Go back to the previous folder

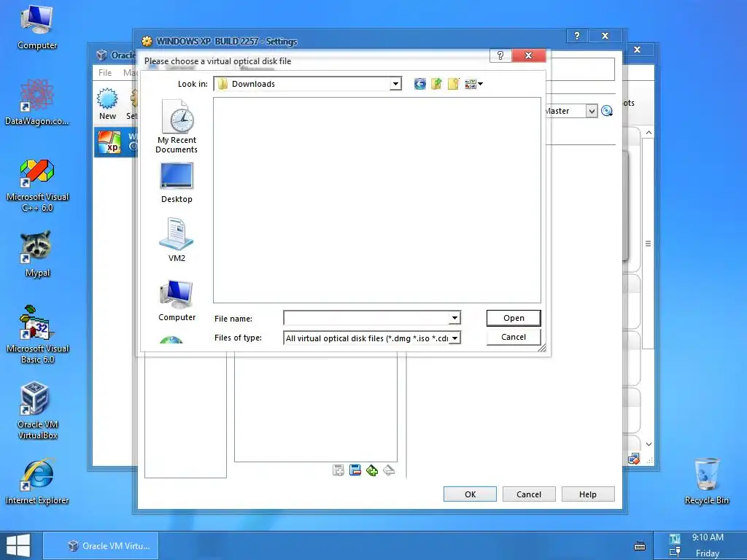(x=419, y=85)
